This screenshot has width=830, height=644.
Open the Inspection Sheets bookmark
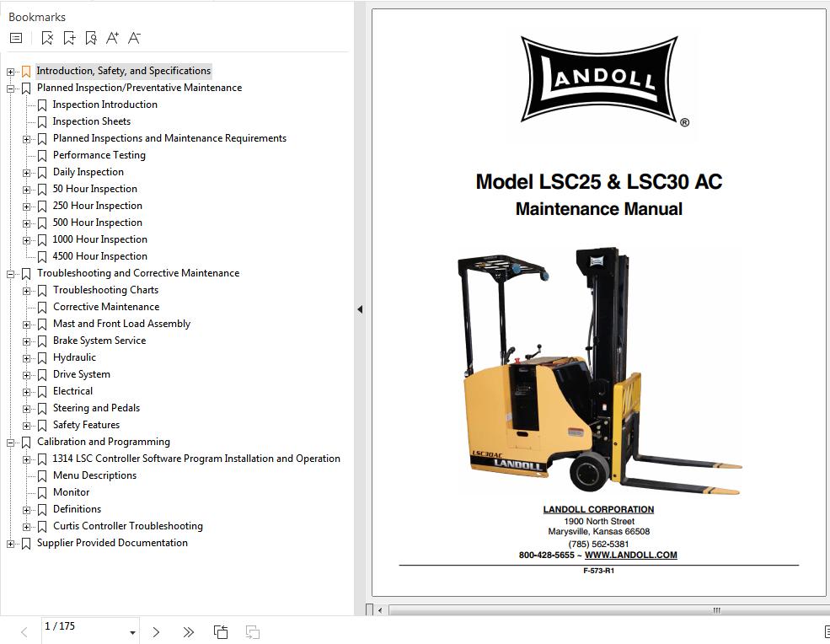point(92,121)
